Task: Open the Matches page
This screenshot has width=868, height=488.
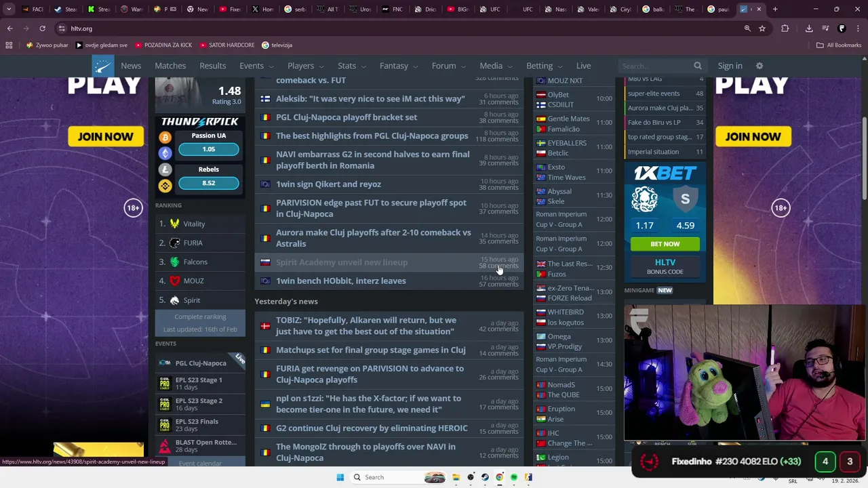Action: tap(170, 66)
